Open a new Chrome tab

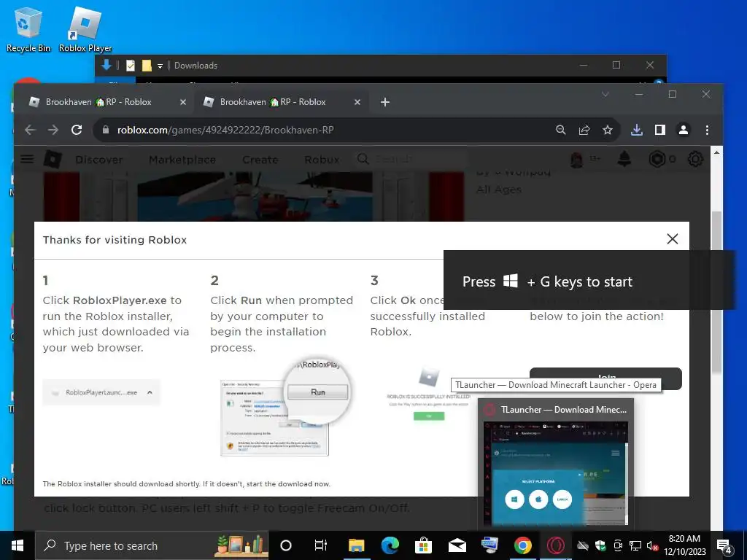coord(385,102)
